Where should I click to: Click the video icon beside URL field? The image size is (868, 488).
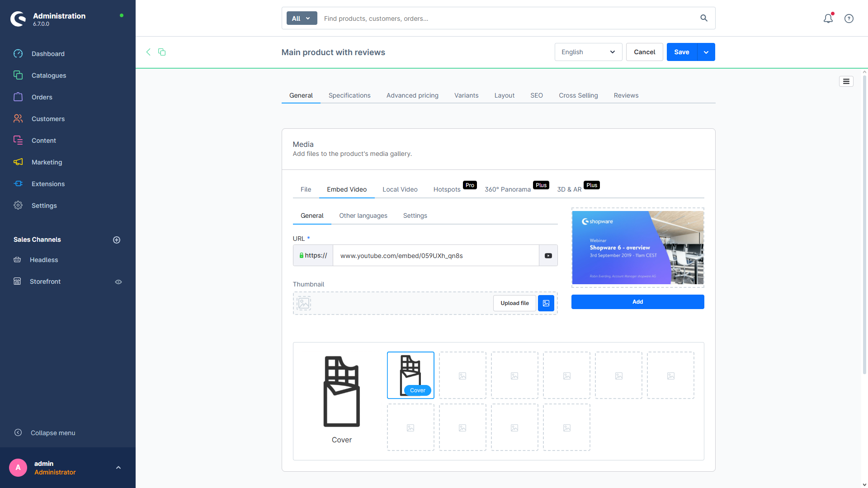click(548, 256)
